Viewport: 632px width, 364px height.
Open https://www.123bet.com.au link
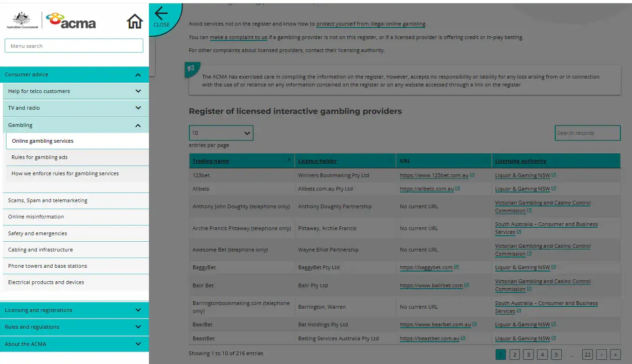click(x=434, y=175)
